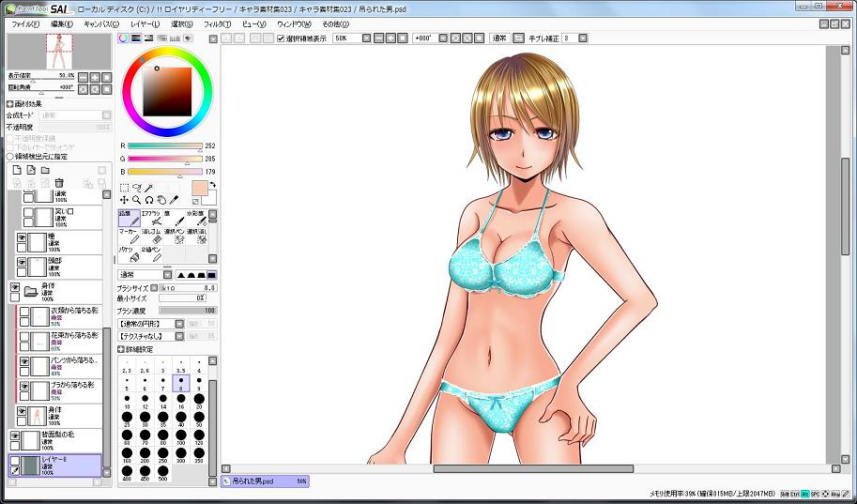Image resolution: width=857 pixels, height=504 pixels.
Task: Click the rectangular selection tool icon
Action: tap(124, 188)
